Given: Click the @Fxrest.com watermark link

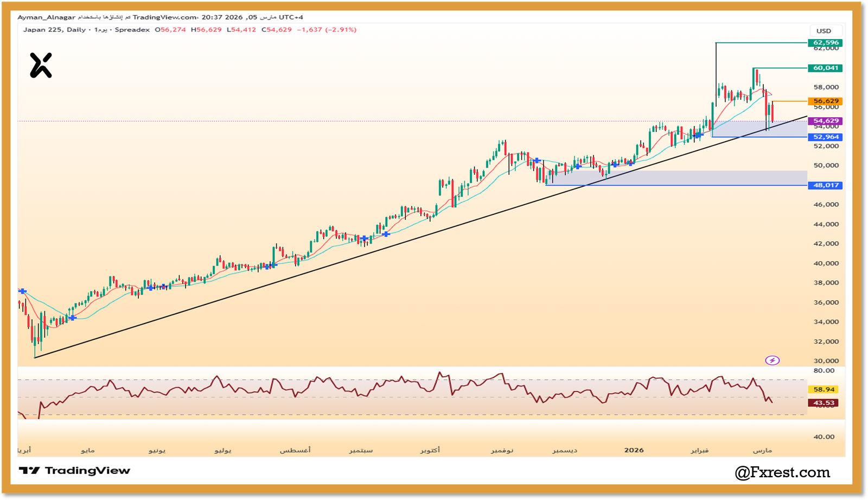Looking at the screenshot, I should tap(782, 472).
